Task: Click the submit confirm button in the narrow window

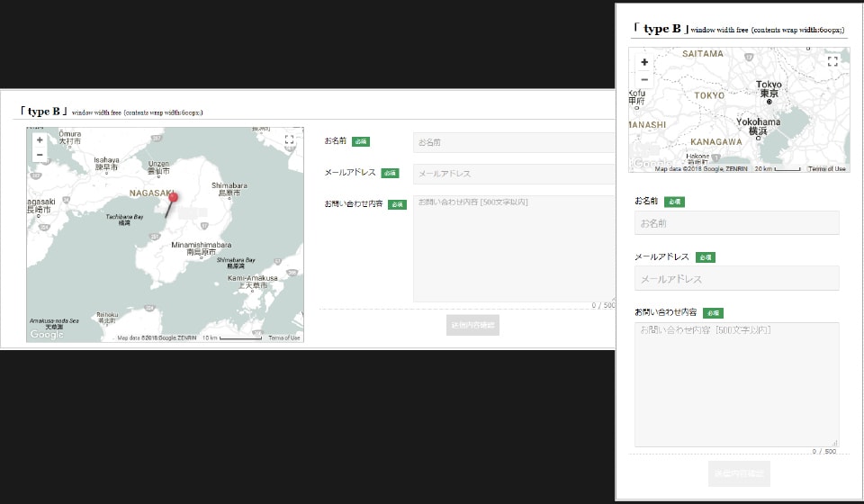Action: [x=739, y=473]
